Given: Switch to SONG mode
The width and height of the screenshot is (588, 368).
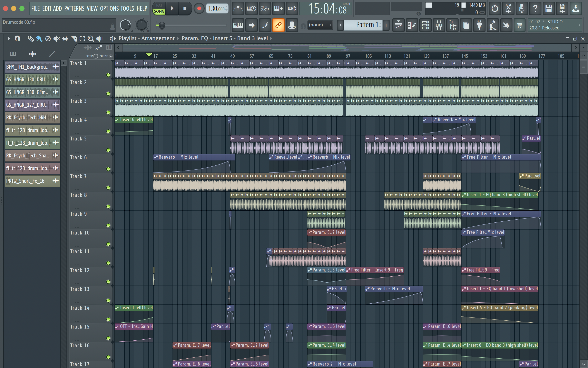Looking at the screenshot, I should tap(159, 11).
